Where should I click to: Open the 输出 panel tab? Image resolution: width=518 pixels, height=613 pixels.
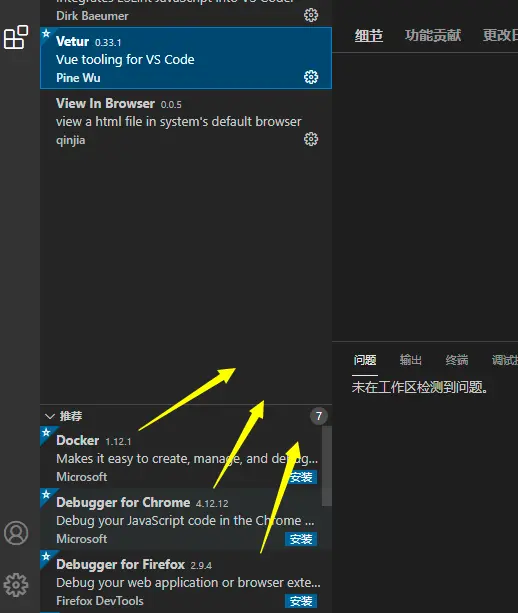coord(410,360)
